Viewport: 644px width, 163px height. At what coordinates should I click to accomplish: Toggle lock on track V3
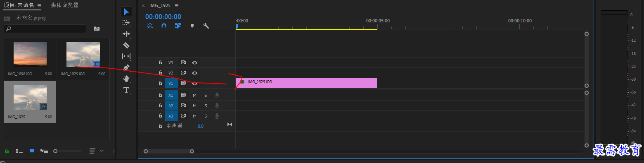(161, 62)
